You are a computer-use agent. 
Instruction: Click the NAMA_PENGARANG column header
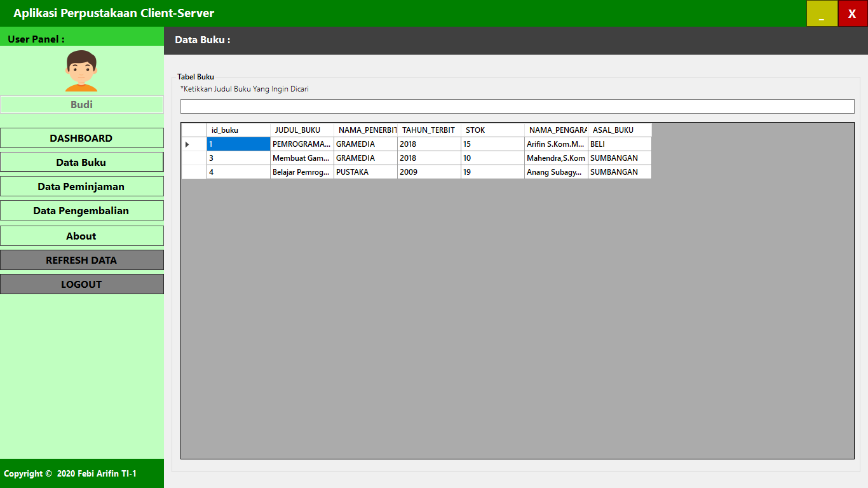coord(555,130)
